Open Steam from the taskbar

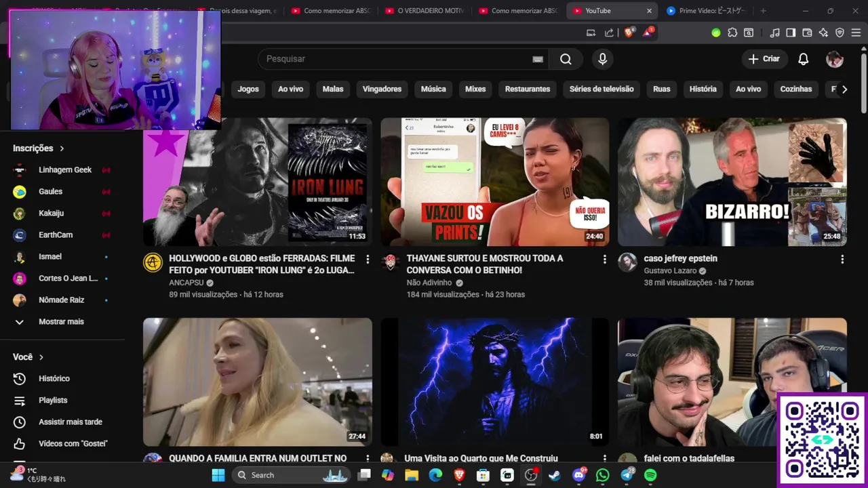point(555,475)
